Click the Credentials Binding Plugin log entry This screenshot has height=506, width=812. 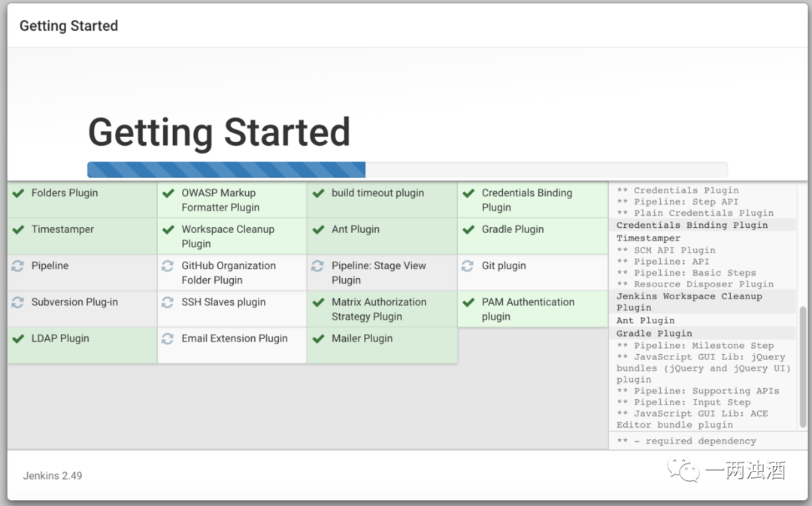click(x=692, y=225)
